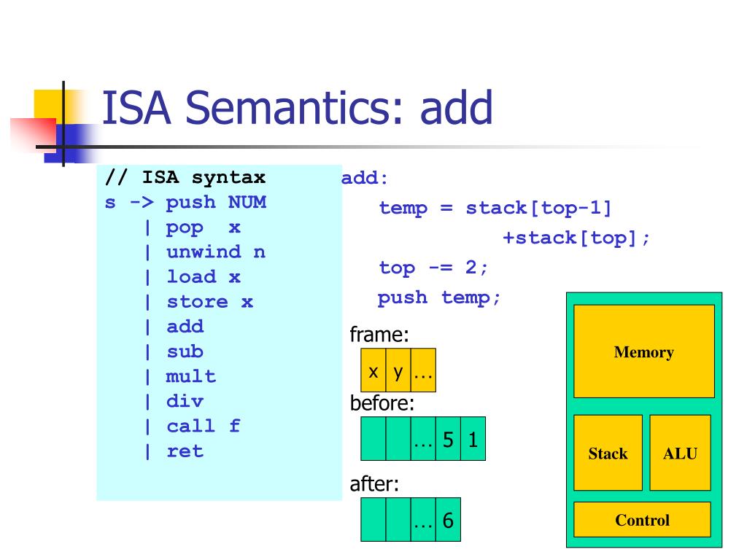
Task: Click the Control block in the diagram
Action: point(642,519)
